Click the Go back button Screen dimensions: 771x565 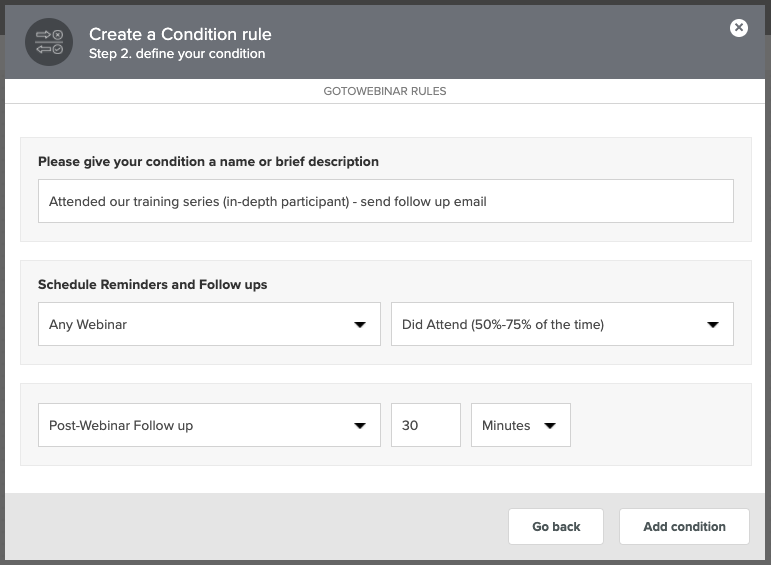coord(556,527)
